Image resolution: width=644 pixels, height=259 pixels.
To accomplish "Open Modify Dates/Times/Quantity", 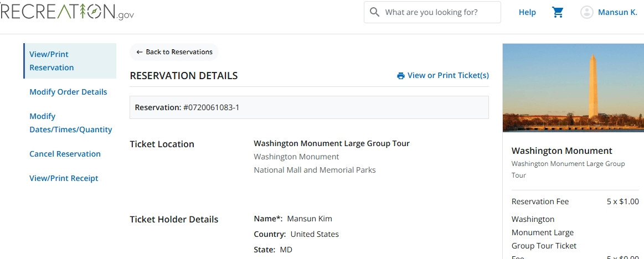I will tap(70, 123).
